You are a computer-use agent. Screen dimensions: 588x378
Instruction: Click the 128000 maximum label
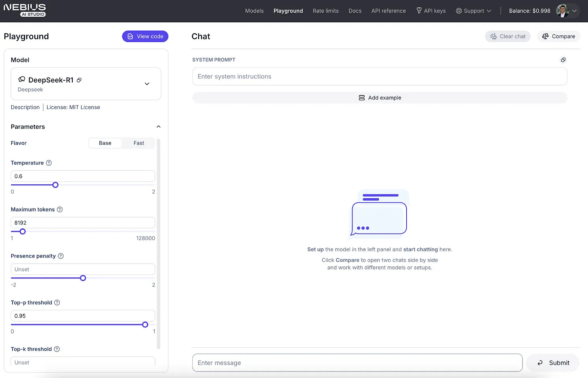(x=145, y=238)
